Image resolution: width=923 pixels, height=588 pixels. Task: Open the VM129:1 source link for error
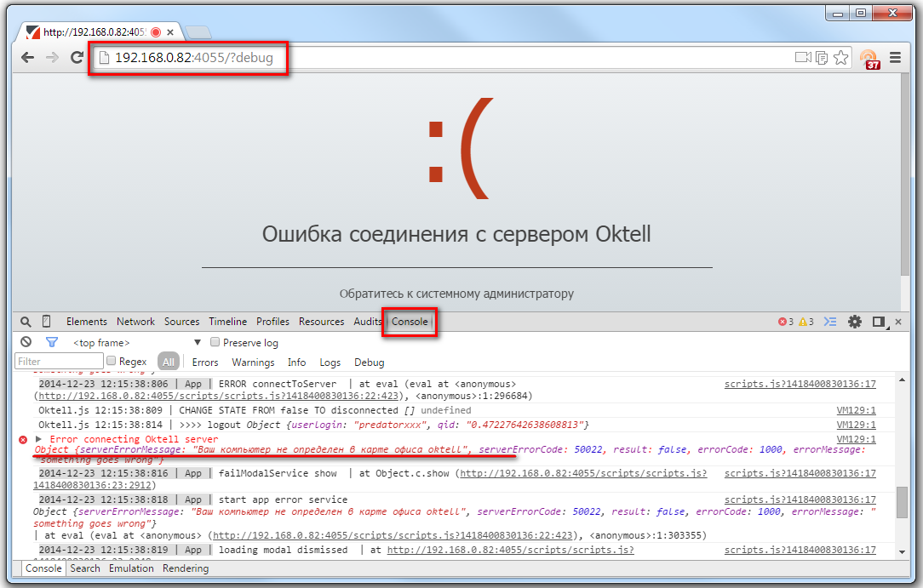[856, 439]
